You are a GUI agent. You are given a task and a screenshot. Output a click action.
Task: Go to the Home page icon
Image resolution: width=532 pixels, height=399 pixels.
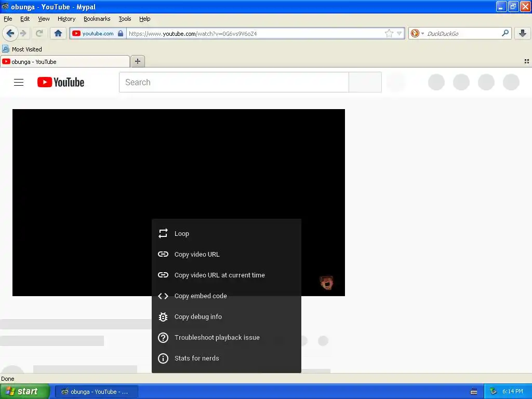pyautogui.click(x=58, y=33)
